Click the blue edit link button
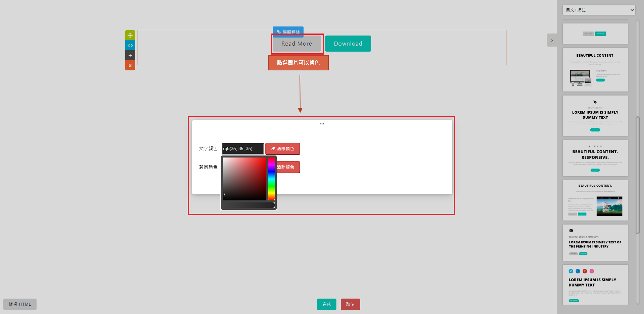Viewport: 644px width, 314px height. pos(288,31)
